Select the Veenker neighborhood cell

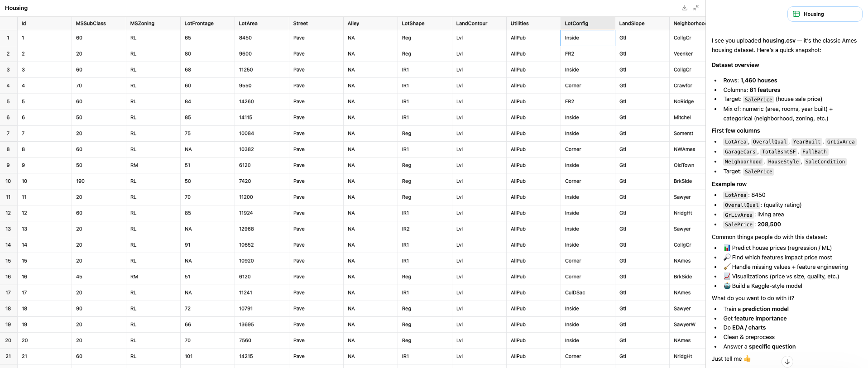pyautogui.click(x=687, y=54)
